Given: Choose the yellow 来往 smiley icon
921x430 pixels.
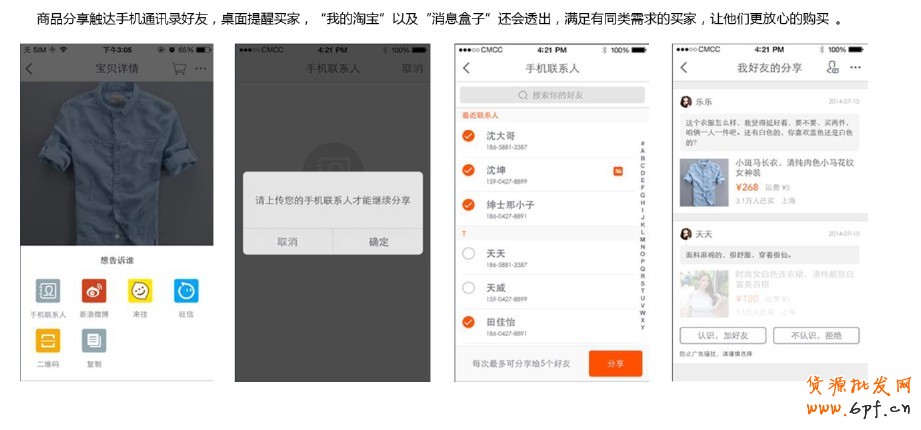Looking at the screenshot, I should pos(140,291).
